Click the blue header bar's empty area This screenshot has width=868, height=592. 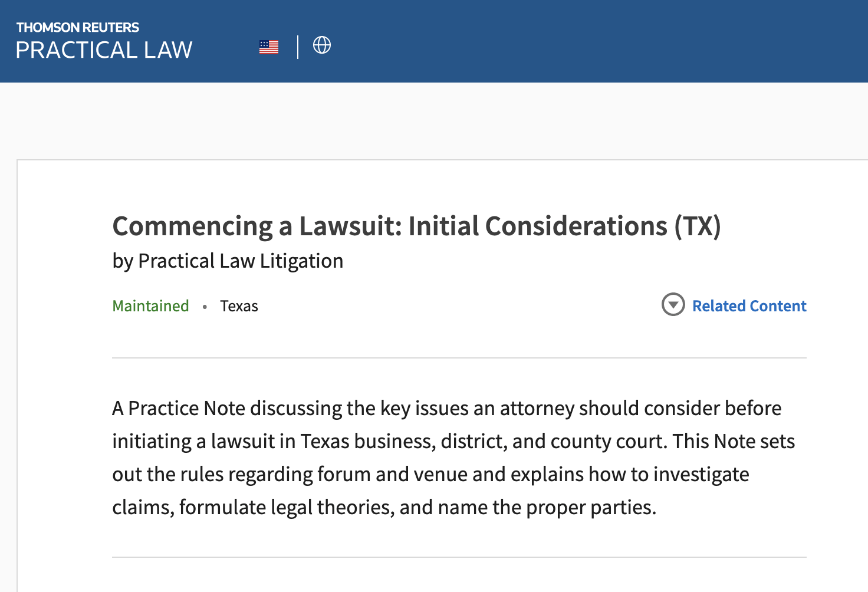point(590,41)
